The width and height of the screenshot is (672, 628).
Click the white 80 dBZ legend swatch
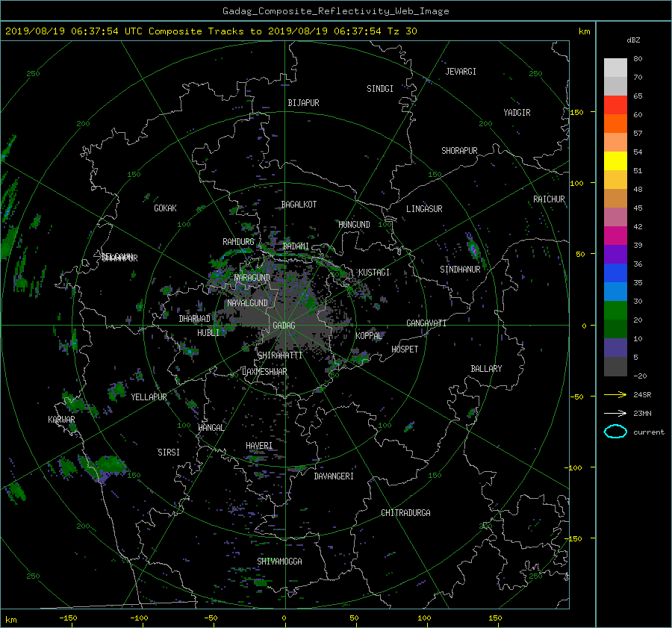(615, 67)
